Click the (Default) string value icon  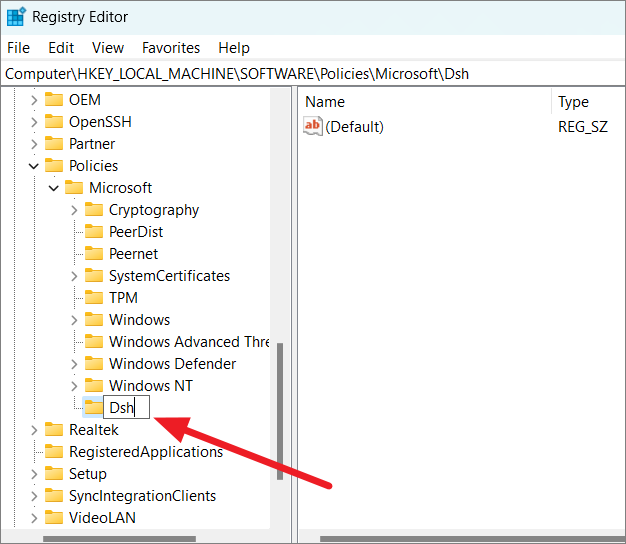(313, 127)
